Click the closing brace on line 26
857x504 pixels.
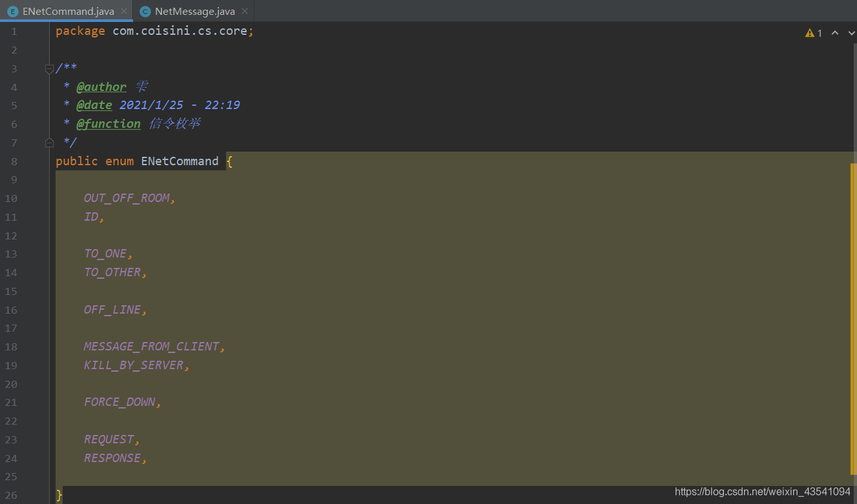tap(59, 496)
